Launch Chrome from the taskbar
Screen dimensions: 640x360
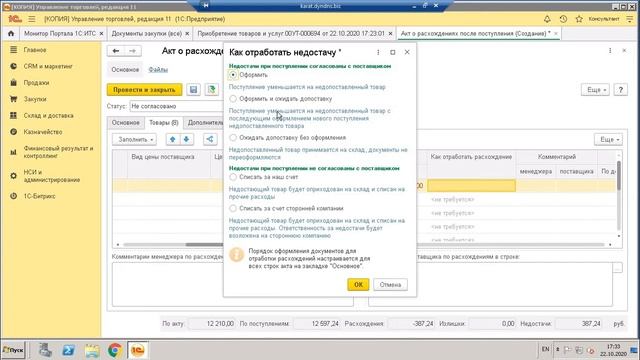(115, 350)
